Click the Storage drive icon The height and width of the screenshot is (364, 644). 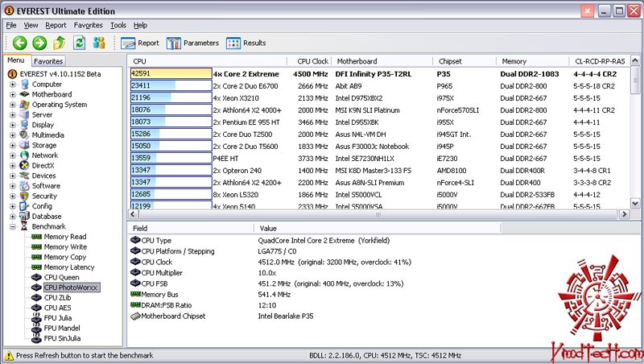click(25, 145)
